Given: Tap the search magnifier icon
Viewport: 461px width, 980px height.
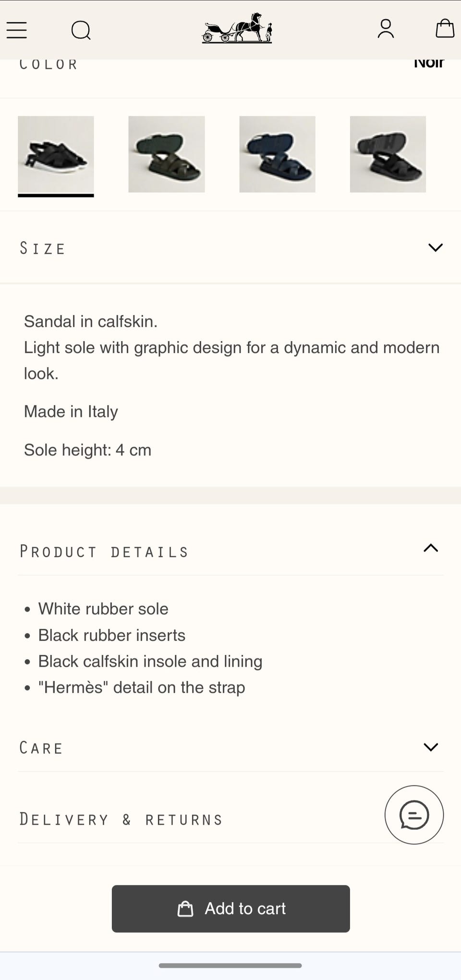Looking at the screenshot, I should [x=81, y=30].
